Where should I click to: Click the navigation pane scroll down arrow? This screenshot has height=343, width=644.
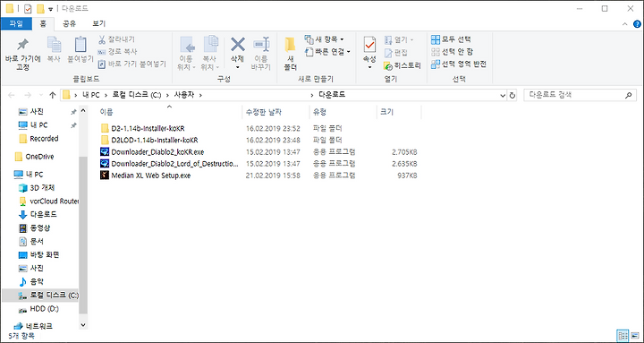[83, 325]
